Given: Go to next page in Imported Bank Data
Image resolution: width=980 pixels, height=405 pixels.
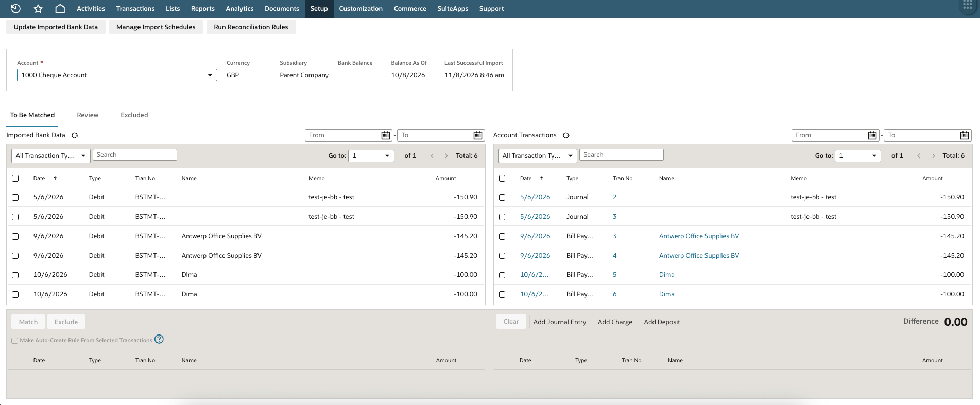Looking at the screenshot, I should 446,156.
